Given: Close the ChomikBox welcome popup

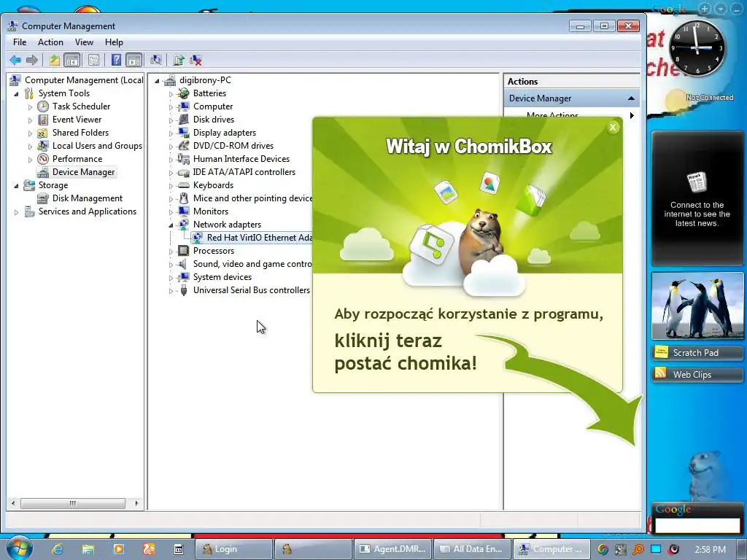Looking at the screenshot, I should click(x=613, y=127).
